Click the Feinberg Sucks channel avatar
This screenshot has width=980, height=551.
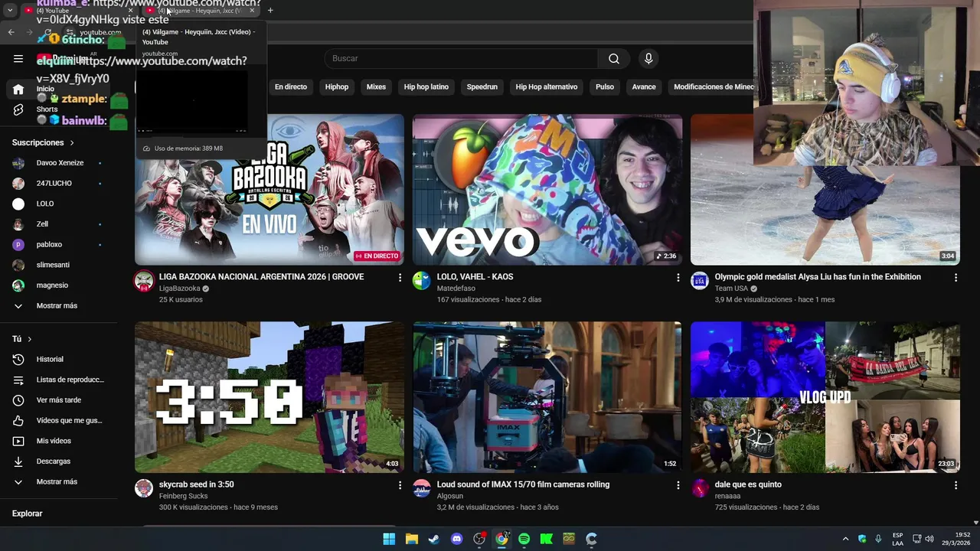[x=144, y=488]
